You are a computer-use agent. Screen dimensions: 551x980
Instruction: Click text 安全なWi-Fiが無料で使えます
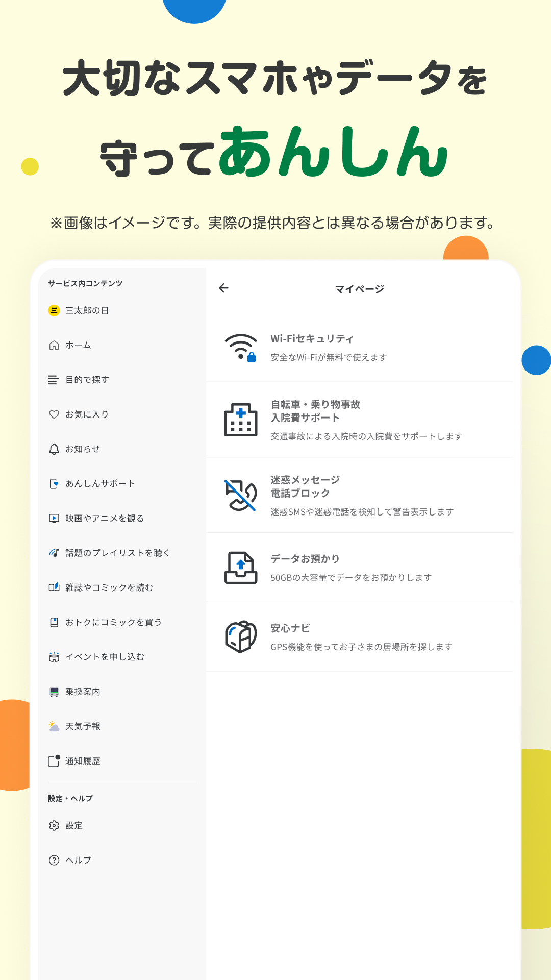coord(329,357)
